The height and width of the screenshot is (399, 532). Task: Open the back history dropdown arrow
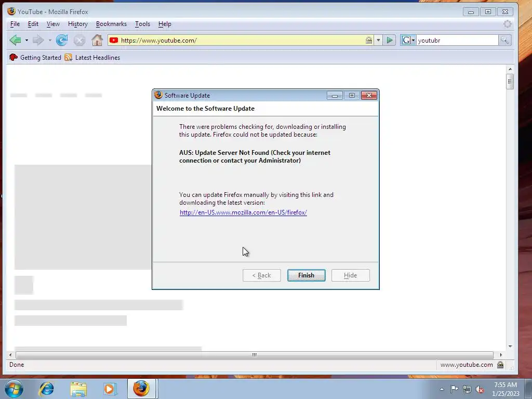click(x=26, y=41)
